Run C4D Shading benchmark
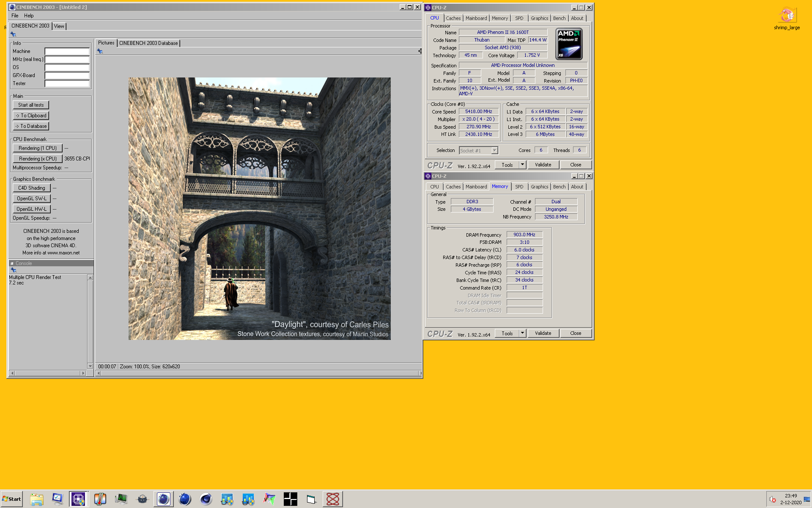Image resolution: width=812 pixels, height=508 pixels. click(32, 188)
